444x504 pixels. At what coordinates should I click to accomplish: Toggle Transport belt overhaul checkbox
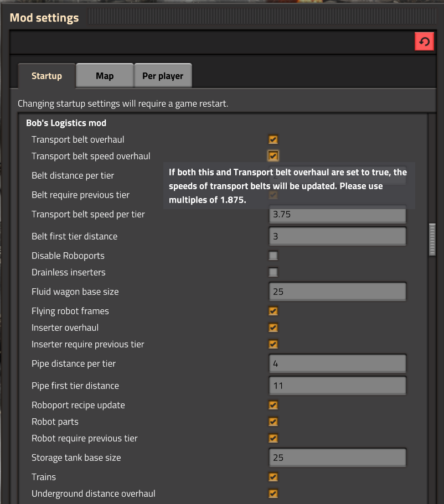tap(273, 139)
